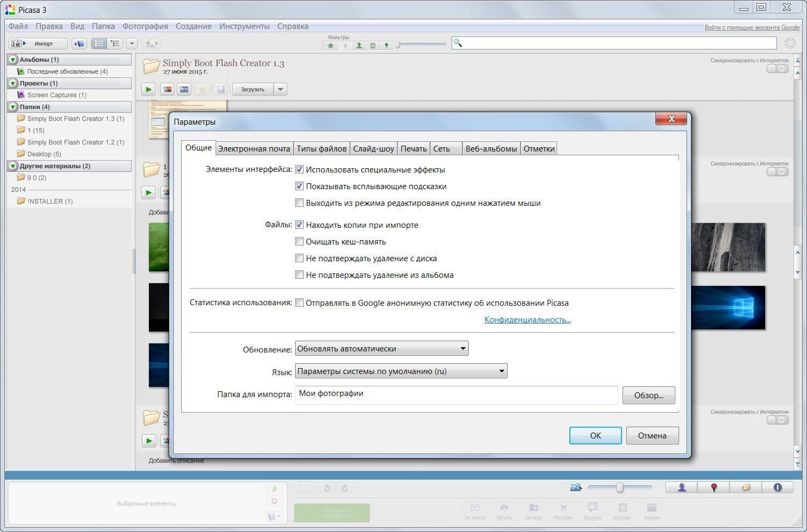Filter to show only videos
This screenshot has width=807, height=532.
[373, 46]
